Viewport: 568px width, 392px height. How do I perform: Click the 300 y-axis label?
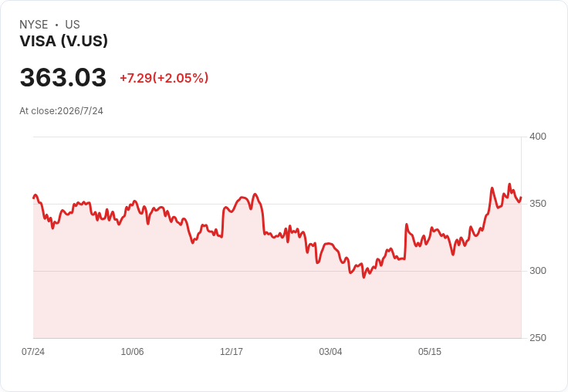(538, 271)
